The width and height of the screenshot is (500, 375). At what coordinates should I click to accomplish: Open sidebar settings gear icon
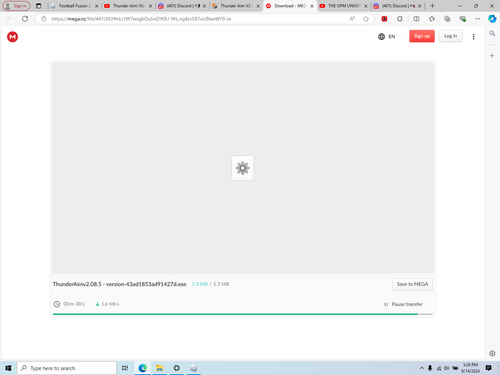492,353
